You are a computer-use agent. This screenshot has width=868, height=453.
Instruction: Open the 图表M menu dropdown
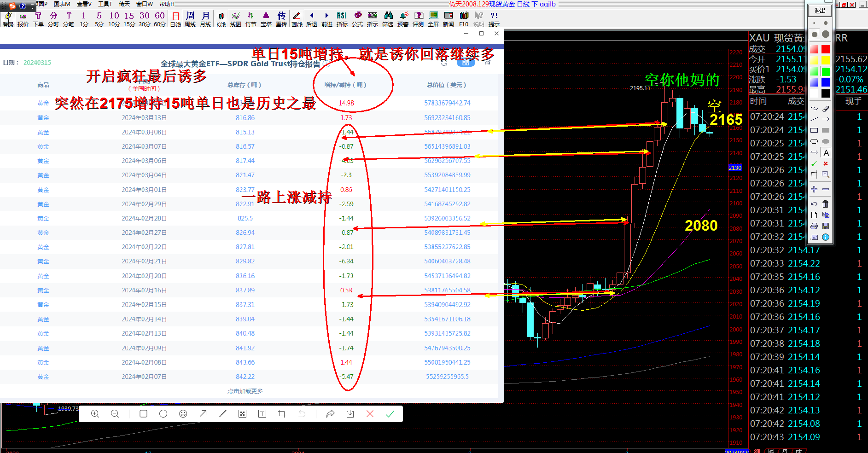pyautogui.click(x=62, y=4)
